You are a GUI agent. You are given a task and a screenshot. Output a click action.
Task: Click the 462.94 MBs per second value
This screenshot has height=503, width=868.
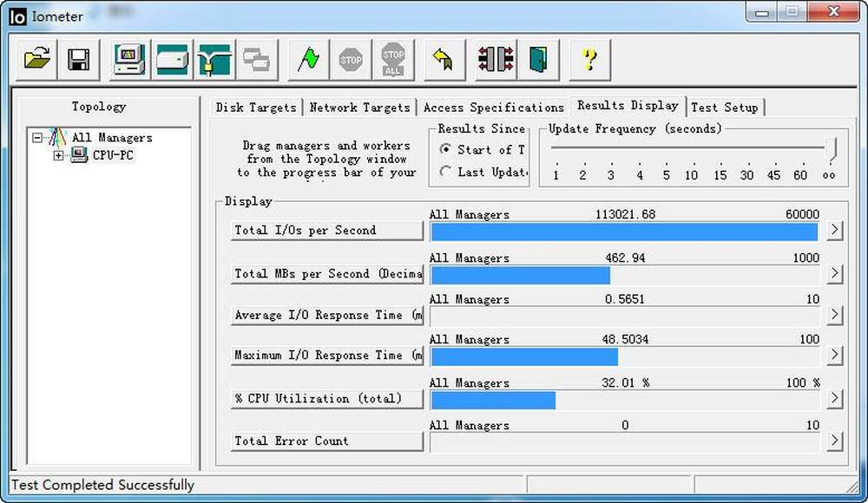point(625,258)
